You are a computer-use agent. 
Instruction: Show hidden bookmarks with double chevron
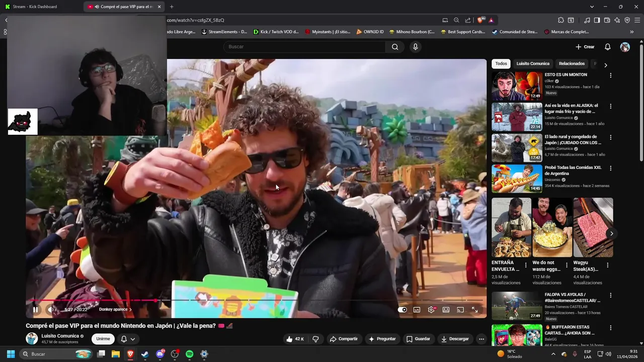[x=632, y=32]
